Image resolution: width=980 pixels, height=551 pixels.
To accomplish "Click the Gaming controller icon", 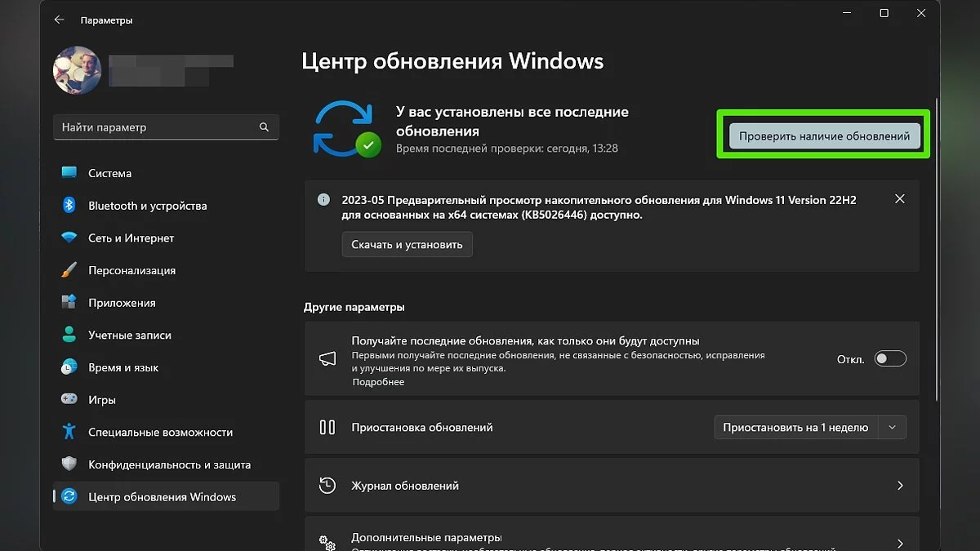I will 69,400.
